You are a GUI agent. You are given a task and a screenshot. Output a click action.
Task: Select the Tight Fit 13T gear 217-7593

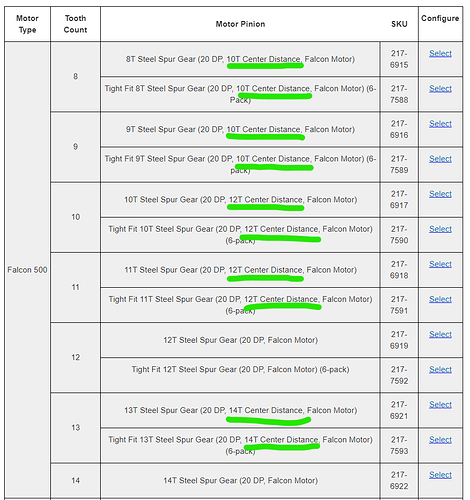click(x=440, y=440)
